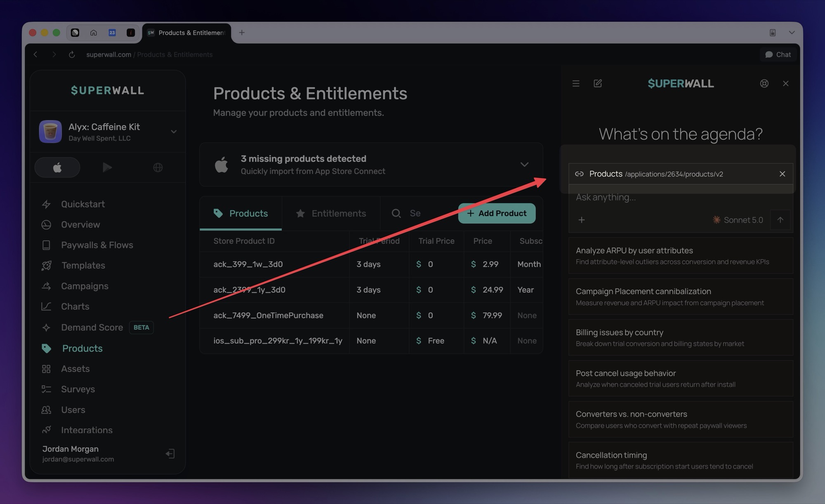Close the Superwall chat panel
The width and height of the screenshot is (825, 504).
pos(785,83)
